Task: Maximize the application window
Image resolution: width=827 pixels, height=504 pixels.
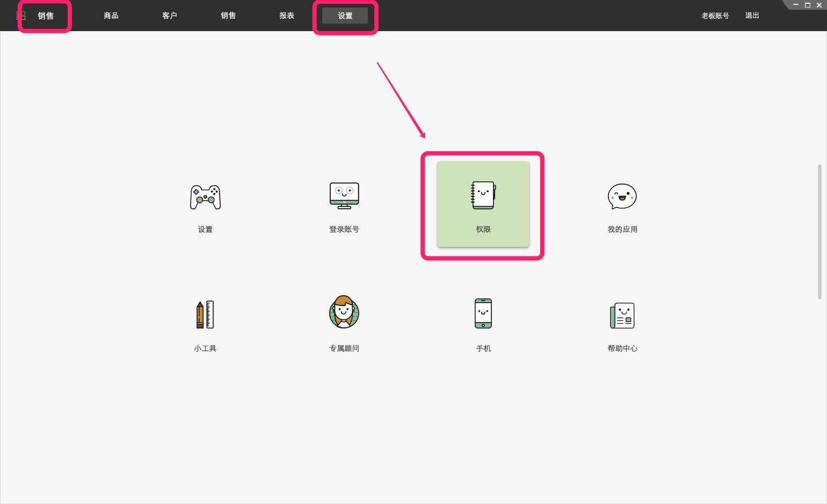Action: [x=807, y=5]
